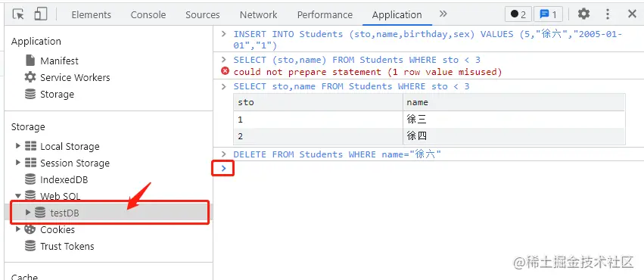
Task: Click the INSERT INTO Students query line
Action: coord(428,39)
